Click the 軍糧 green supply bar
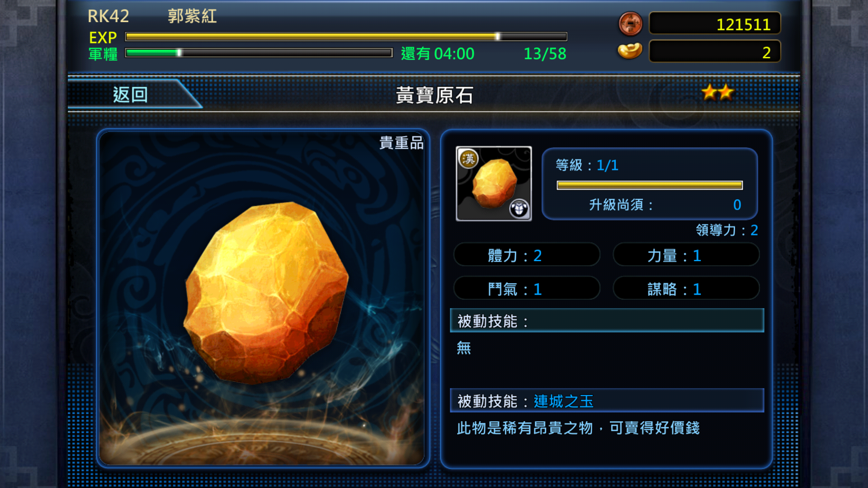This screenshot has height=488, width=868. (259, 53)
